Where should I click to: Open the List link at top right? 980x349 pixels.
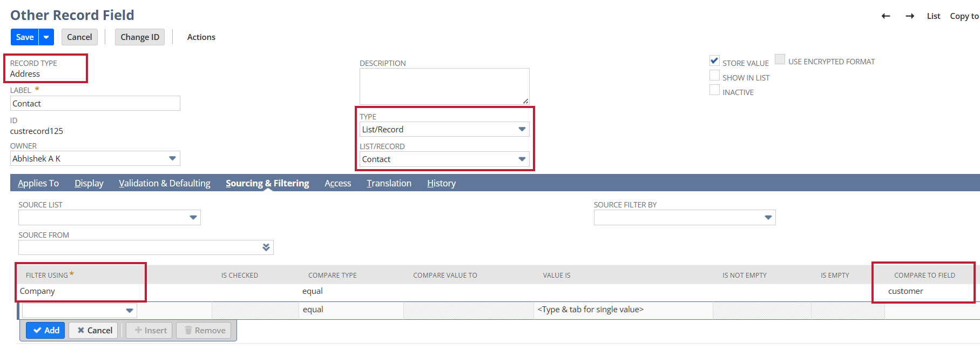point(933,16)
